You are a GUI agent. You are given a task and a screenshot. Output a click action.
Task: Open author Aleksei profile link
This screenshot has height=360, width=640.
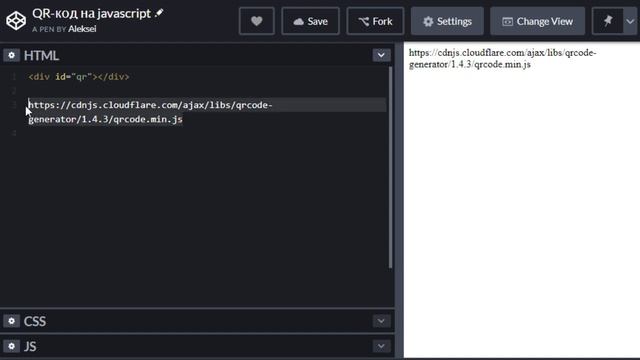(x=82, y=29)
